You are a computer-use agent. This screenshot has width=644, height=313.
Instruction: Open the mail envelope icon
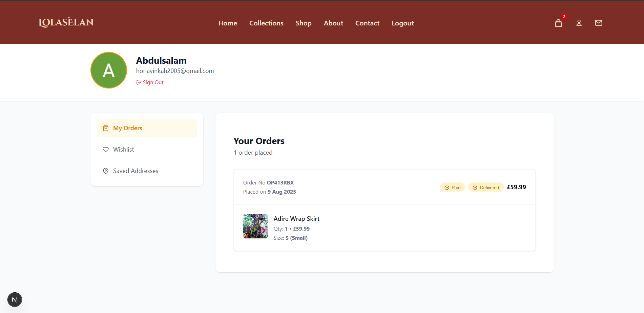(598, 23)
